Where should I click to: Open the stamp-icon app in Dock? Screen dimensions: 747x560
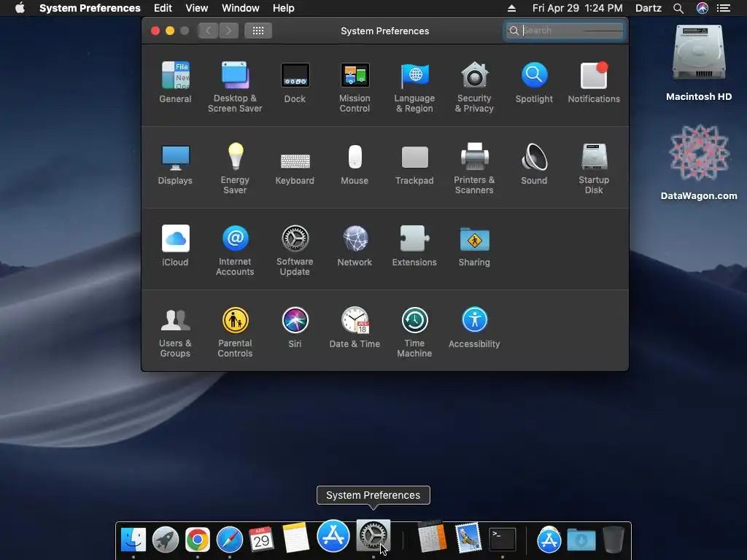(x=468, y=538)
